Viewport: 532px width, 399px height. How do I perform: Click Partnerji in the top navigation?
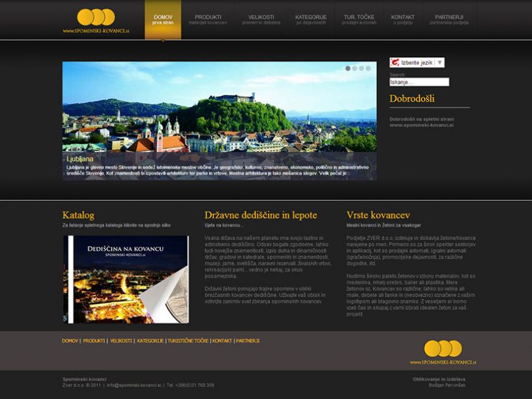449,19
